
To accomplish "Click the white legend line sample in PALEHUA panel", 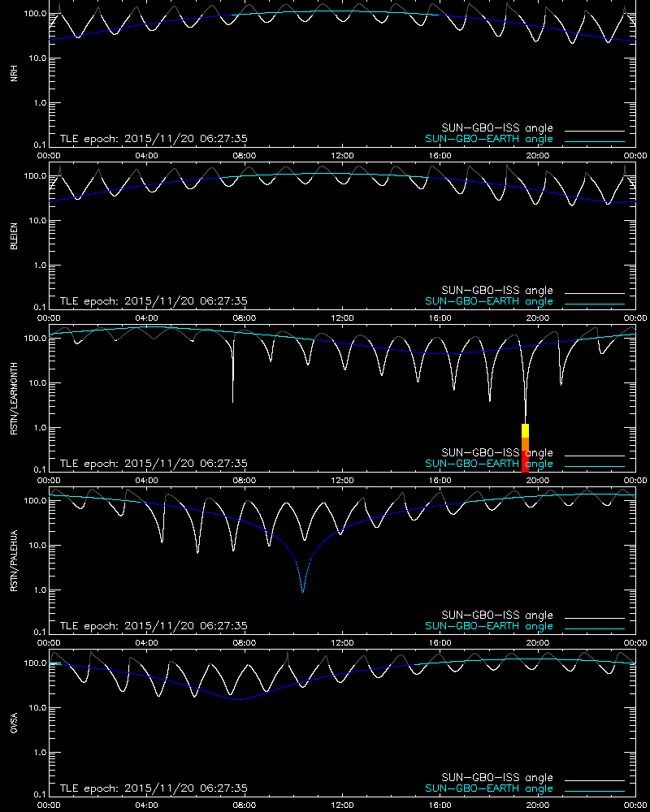I will (595, 618).
